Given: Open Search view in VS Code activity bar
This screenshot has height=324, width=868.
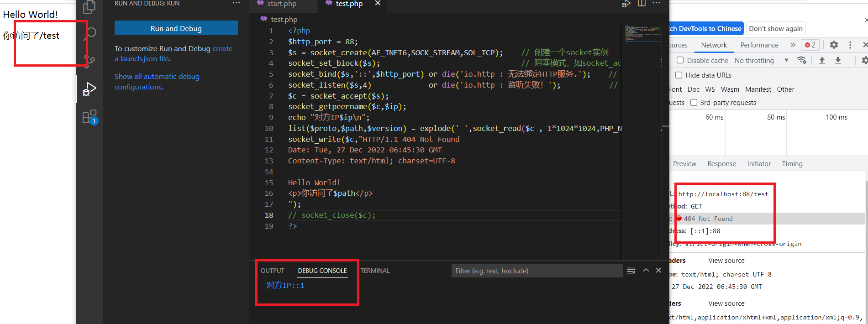Looking at the screenshot, I should [90, 33].
